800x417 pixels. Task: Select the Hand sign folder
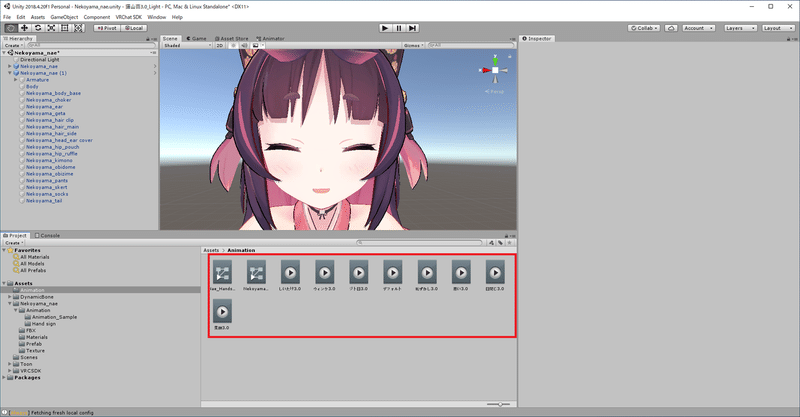click(x=44, y=324)
